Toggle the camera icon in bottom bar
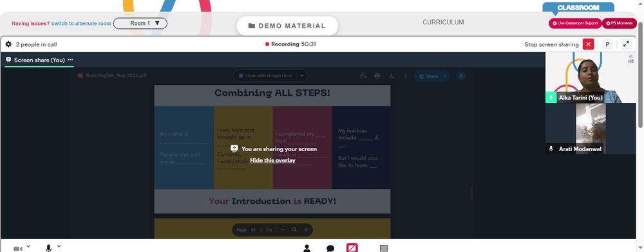Image resolution: width=644 pixels, height=252 pixels. 17,249
